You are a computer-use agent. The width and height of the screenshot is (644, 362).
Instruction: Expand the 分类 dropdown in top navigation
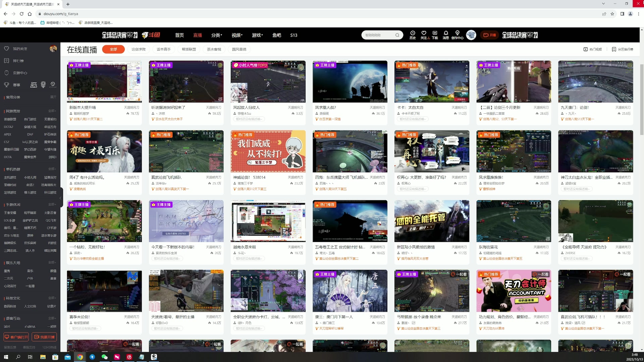[216, 35]
